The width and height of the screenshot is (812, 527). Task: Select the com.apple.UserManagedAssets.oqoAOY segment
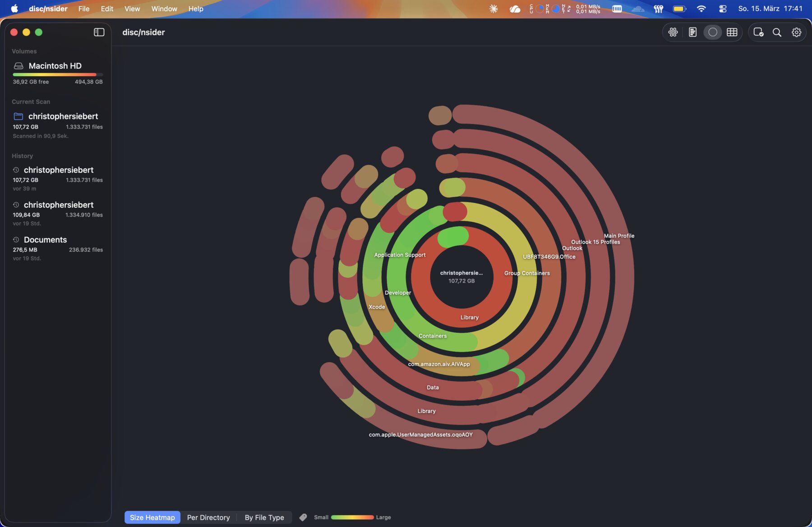(x=420, y=435)
